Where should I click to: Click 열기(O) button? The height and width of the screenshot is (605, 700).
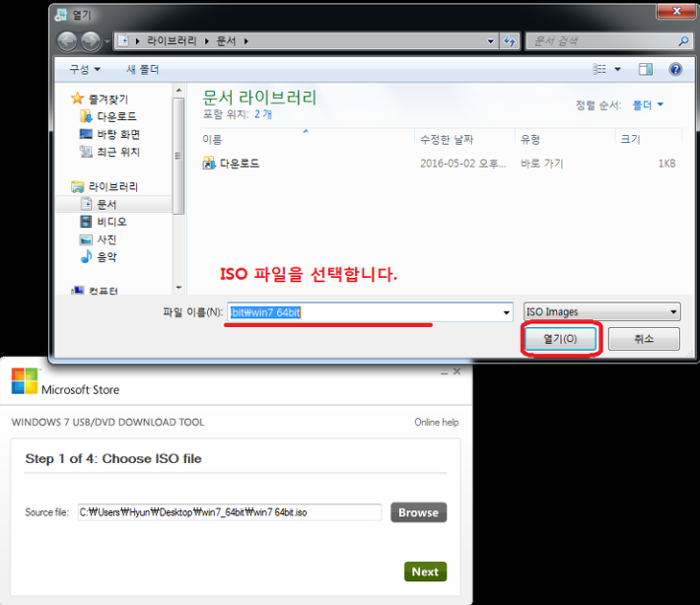(x=560, y=339)
